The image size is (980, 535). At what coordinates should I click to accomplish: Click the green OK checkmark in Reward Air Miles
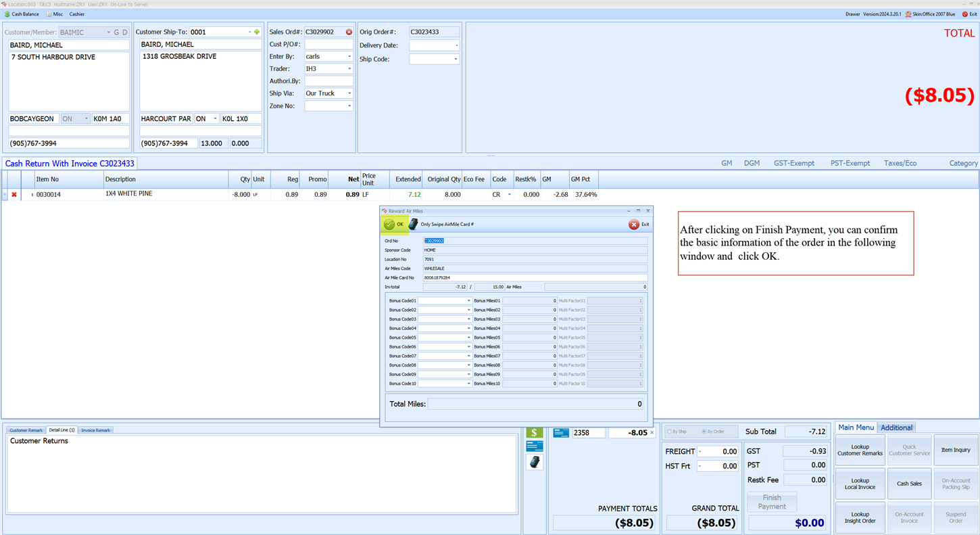point(388,224)
